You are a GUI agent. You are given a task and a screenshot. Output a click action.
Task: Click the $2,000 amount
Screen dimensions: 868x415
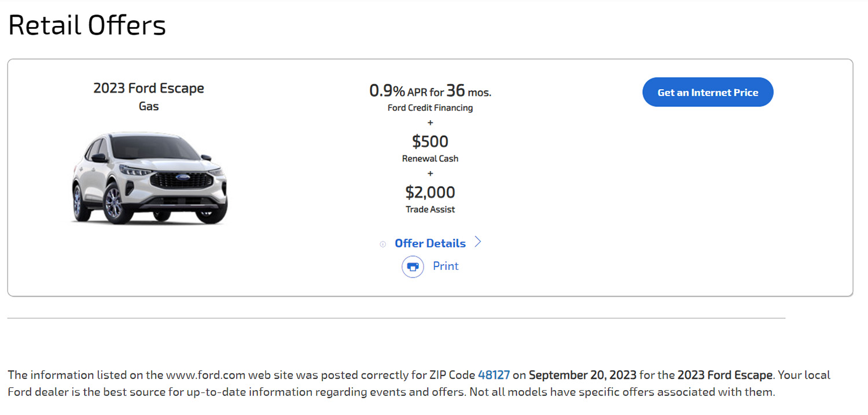pyautogui.click(x=430, y=192)
